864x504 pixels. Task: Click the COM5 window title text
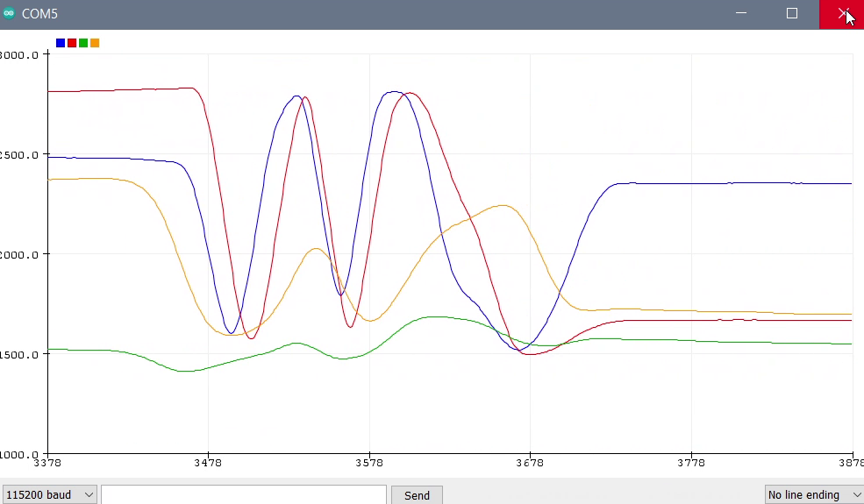tap(39, 14)
